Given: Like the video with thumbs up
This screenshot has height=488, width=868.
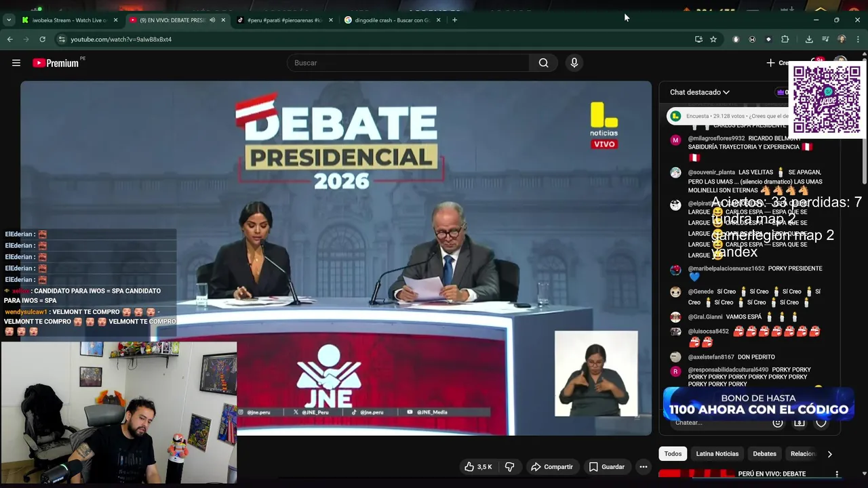Looking at the screenshot, I should pyautogui.click(x=477, y=467).
